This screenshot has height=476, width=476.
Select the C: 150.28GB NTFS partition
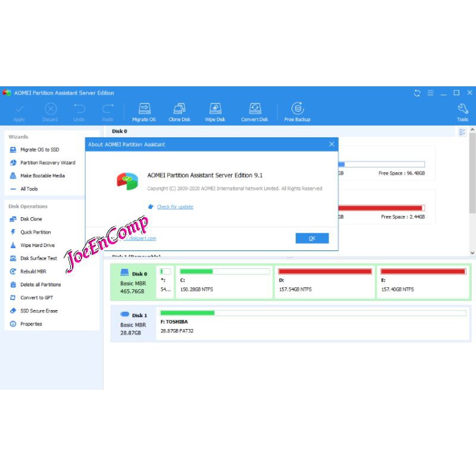[x=224, y=282]
